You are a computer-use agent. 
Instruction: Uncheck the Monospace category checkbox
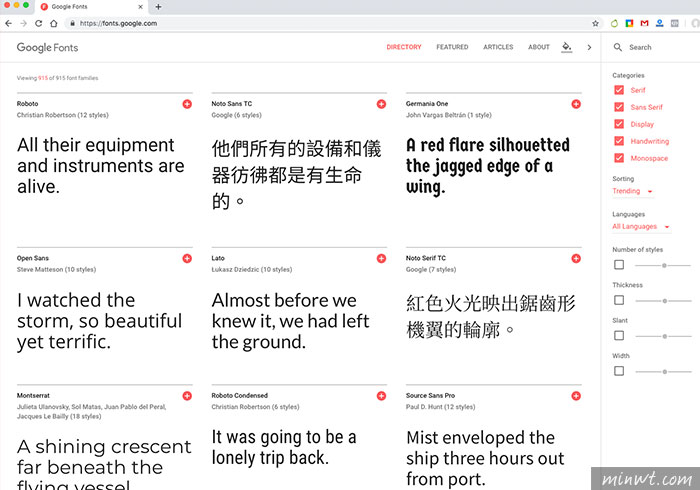[x=619, y=158]
